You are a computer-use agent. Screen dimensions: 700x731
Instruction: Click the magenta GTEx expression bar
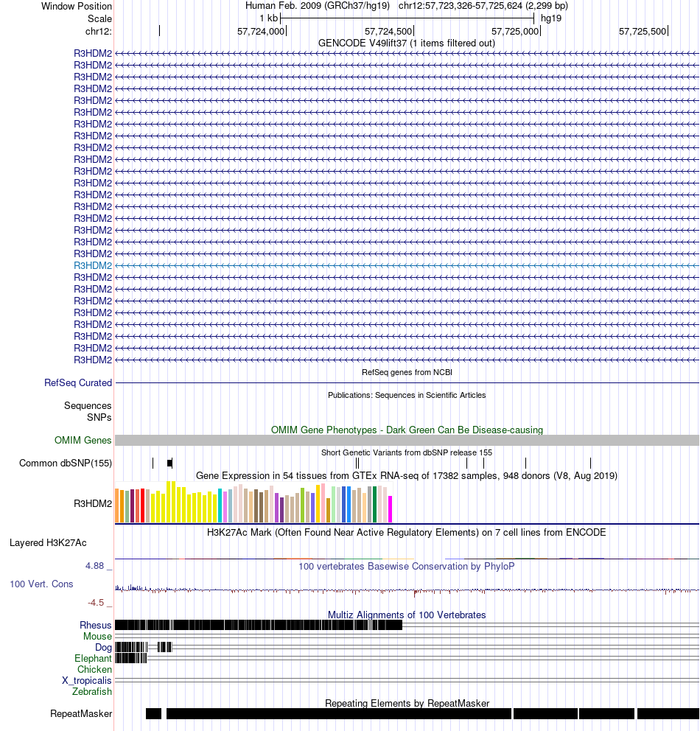click(x=390, y=509)
